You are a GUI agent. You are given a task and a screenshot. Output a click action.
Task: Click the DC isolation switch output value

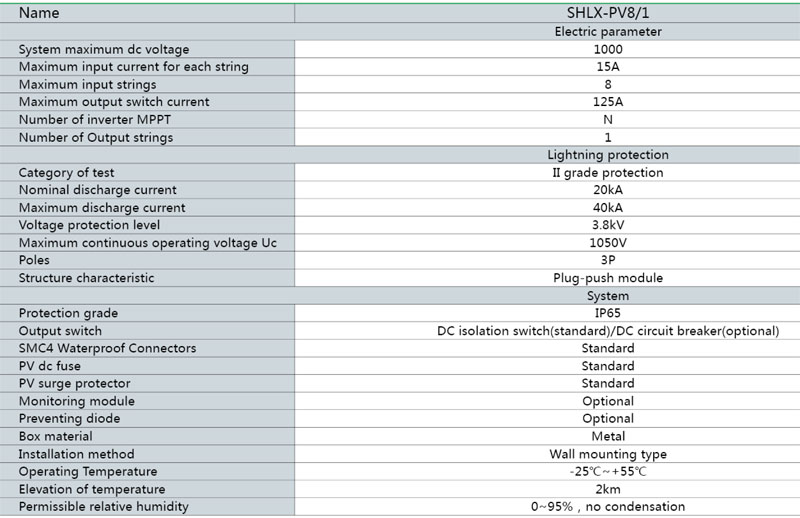[x=607, y=331]
